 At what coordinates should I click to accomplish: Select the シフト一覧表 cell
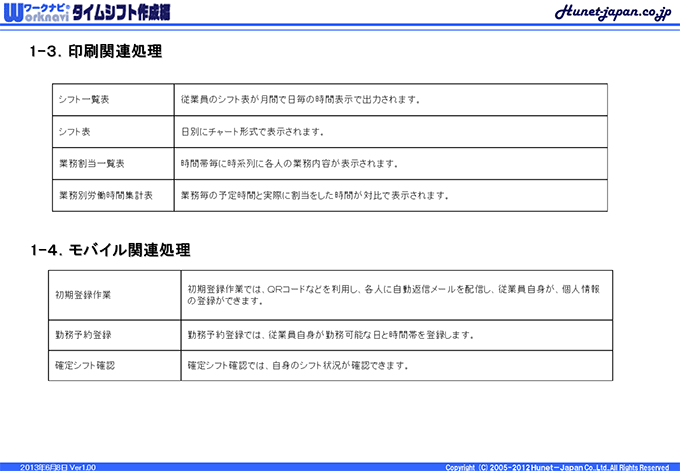pyautogui.click(x=113, y=100)
